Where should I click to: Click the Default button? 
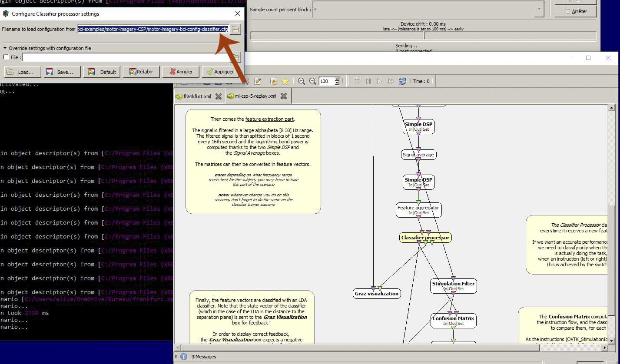point(102,72)
